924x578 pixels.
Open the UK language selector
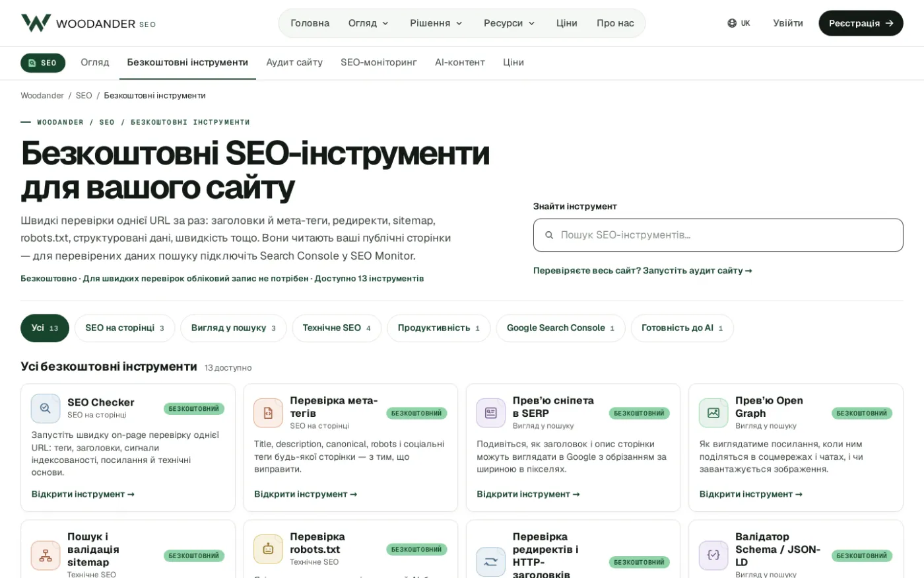pyautogui.click(x=739, y=23)
